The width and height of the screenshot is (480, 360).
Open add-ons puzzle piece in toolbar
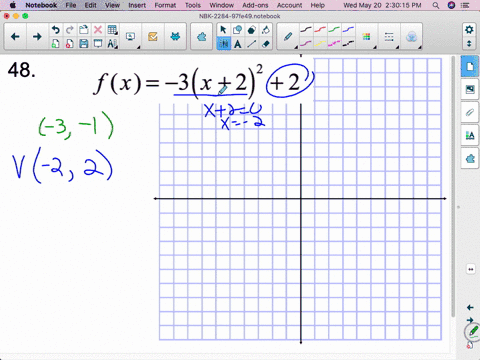point(201,37)
